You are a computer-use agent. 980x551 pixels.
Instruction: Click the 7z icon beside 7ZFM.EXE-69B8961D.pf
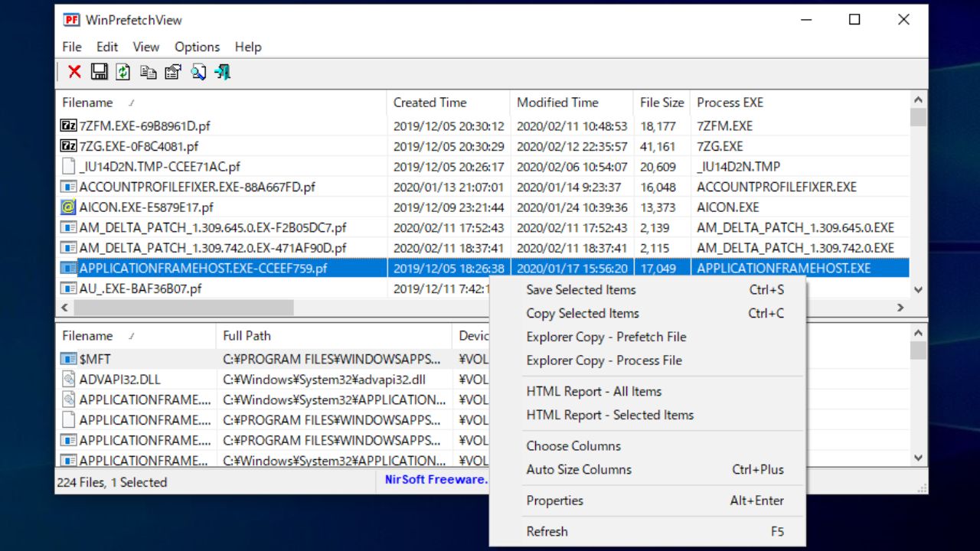tap(69, 126)
